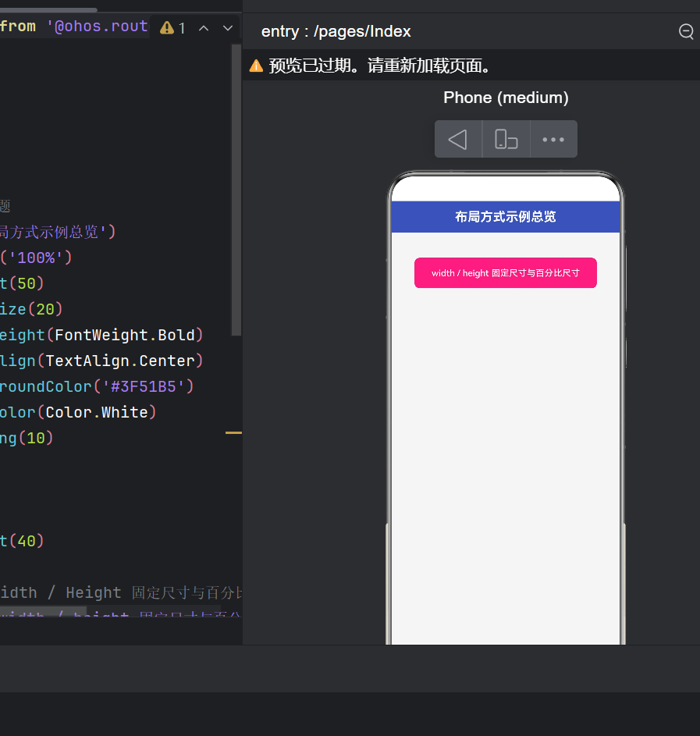
Task: Click the yellow warning marker in editor gutter
Action: tap(233, 432)
